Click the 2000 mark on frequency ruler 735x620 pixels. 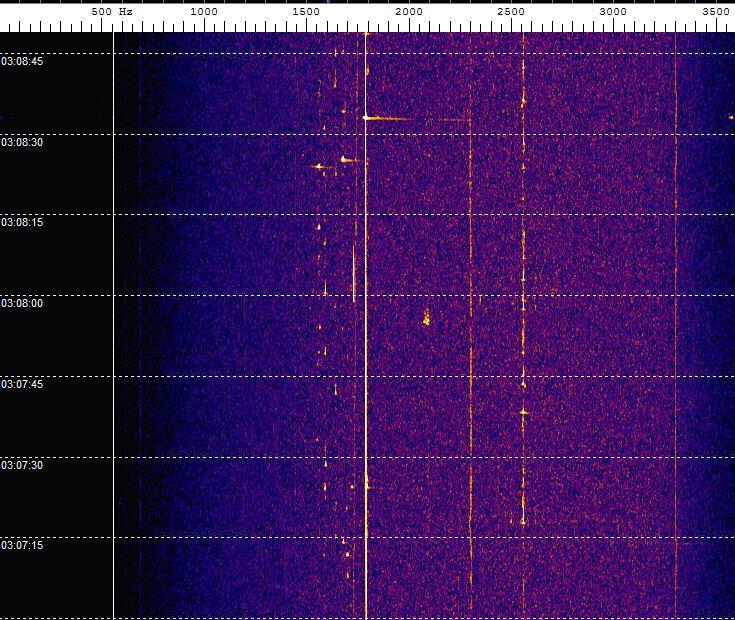(x=409, y=12)
